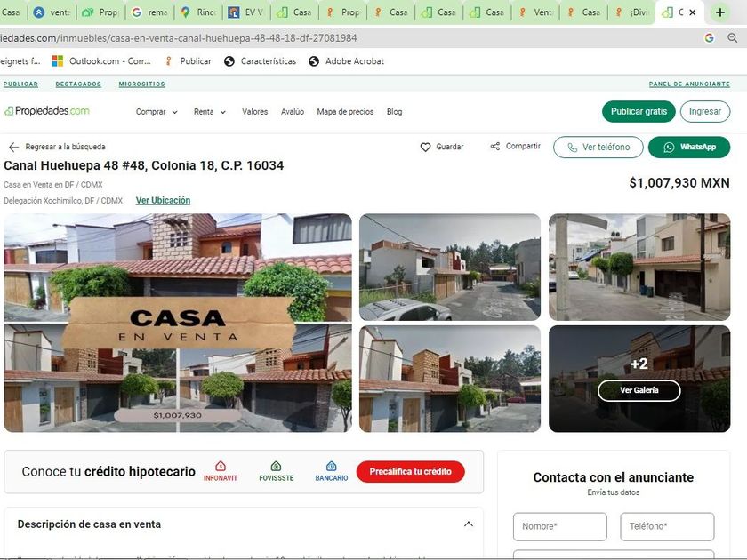The height and width of the screenshot is (560, 747).
Task: Close the active browser tab
Action: [692, 12]
